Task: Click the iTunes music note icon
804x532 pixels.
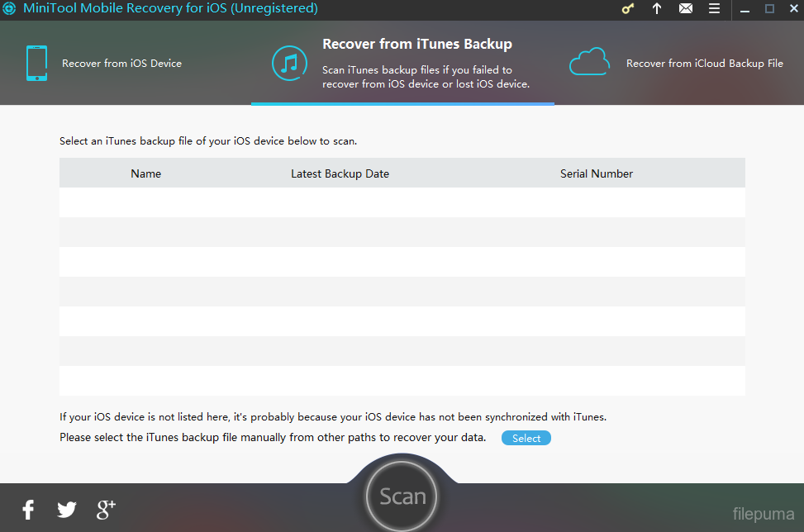Action: (x=290, y=64)
